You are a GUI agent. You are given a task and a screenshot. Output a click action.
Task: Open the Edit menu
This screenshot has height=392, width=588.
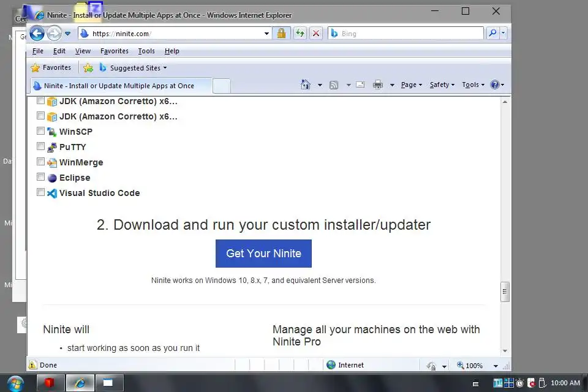coord(59,51)
